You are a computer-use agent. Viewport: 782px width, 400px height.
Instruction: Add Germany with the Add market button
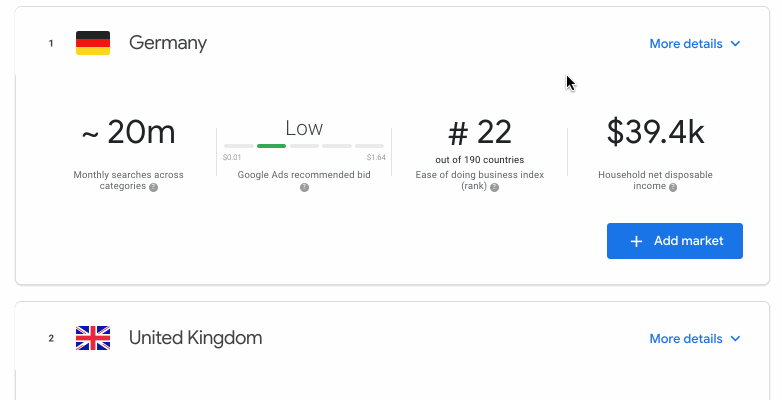(x=675, y=241)
